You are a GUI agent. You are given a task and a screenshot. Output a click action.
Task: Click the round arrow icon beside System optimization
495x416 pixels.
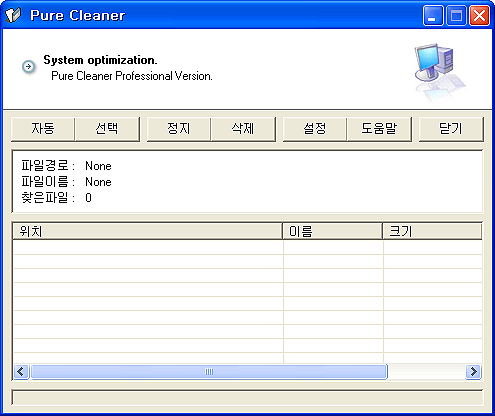click(29, 66)
